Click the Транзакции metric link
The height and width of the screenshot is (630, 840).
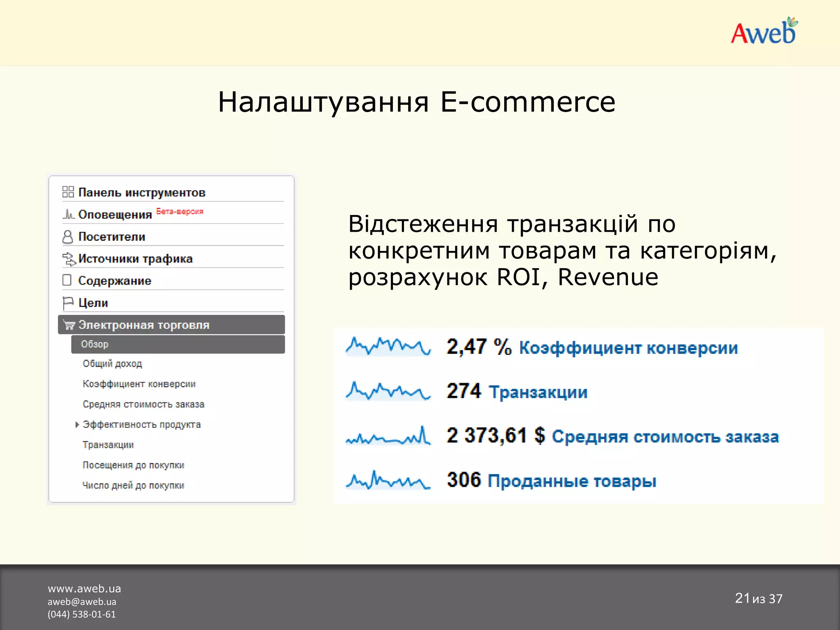coord(538,392)
